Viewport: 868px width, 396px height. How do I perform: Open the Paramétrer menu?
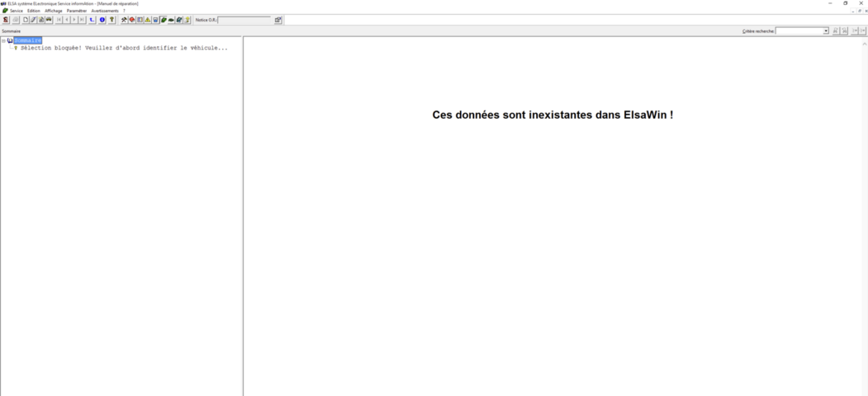[77, 11]
